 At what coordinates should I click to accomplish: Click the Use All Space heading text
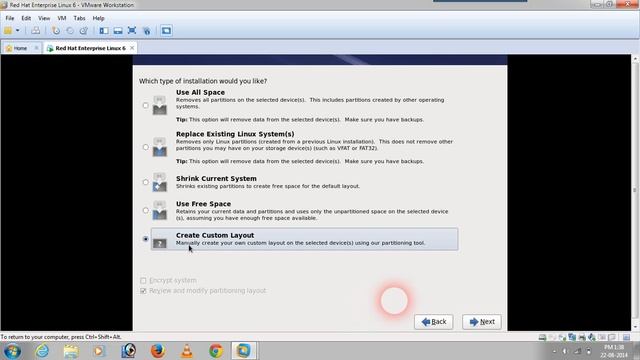pos(200,92)
